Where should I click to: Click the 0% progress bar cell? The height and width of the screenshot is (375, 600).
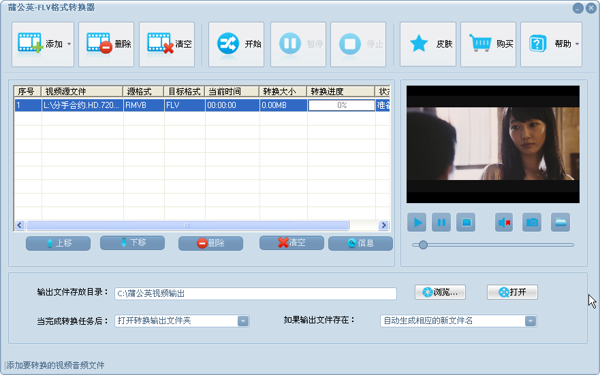point(341,105)
